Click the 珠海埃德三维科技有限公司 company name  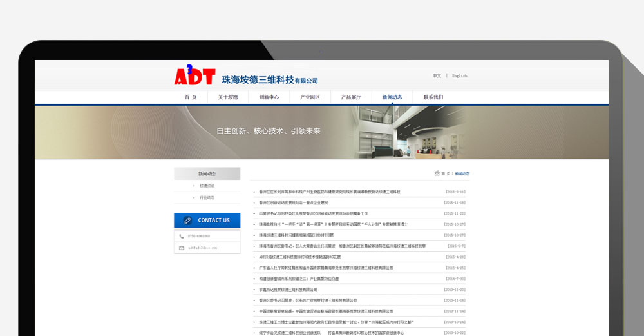270,80
